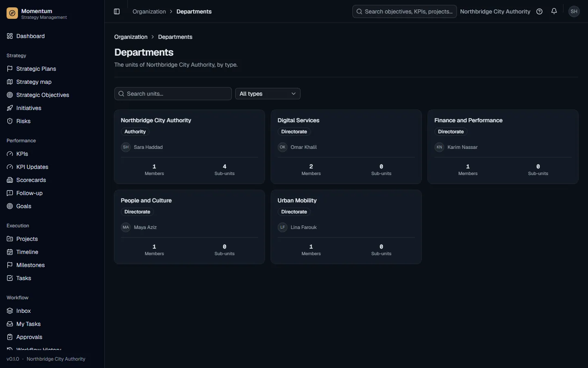Open the Digital Services department card
Screen dimensions: 588x368
pos(346,147)
